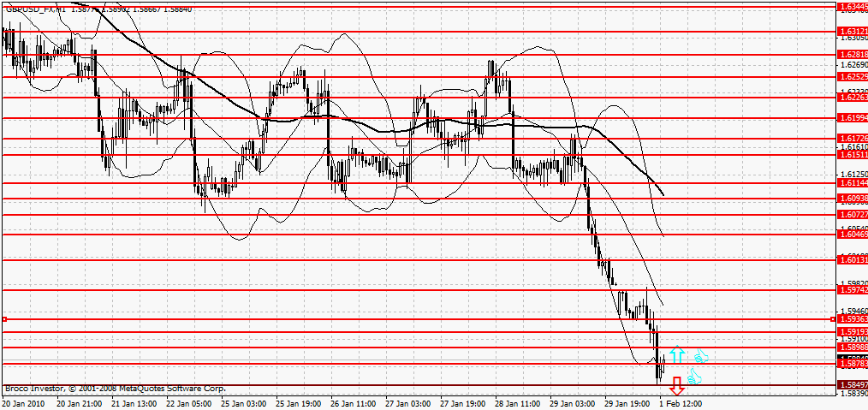Viewport: 868px width, 410px height.
Task: Select the 1.5936 line's right handle
Action: (x=834, y=319)
